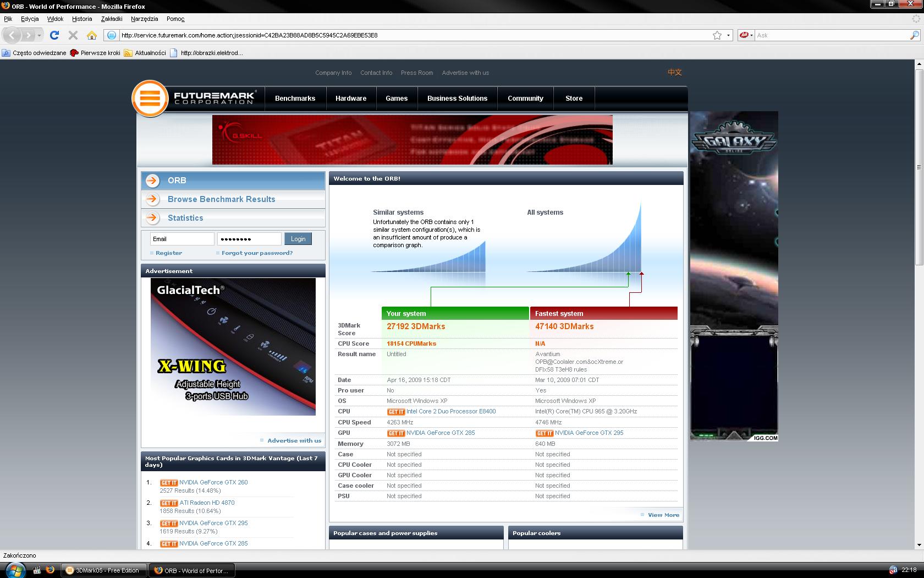Click the Email input field
924x578 pixels.
tap(182, 239)
